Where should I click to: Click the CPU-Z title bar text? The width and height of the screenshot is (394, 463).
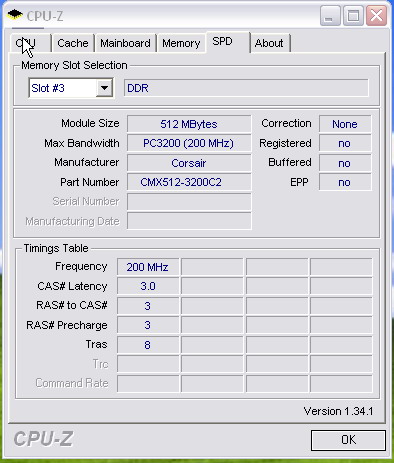(45, 16)
